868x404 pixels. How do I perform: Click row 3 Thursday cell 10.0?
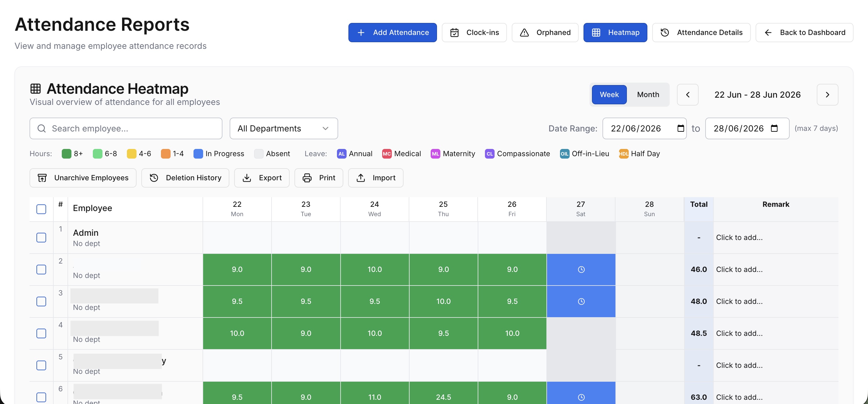[x=443, y=301]
